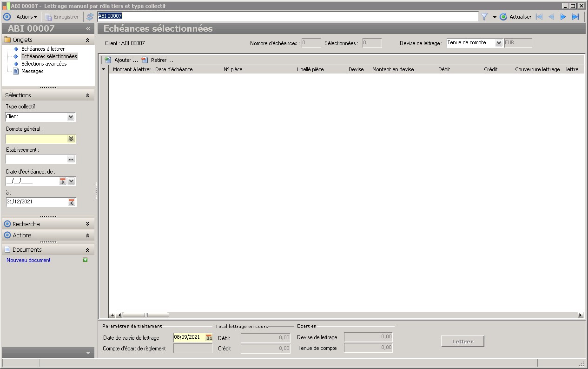Click the grid scrollbar's right arrow
Screen dimensions: 588x369
(580, 315)
